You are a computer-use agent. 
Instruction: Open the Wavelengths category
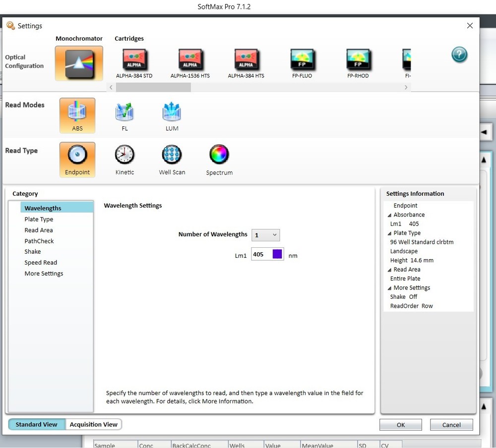[x=57, y=208]
